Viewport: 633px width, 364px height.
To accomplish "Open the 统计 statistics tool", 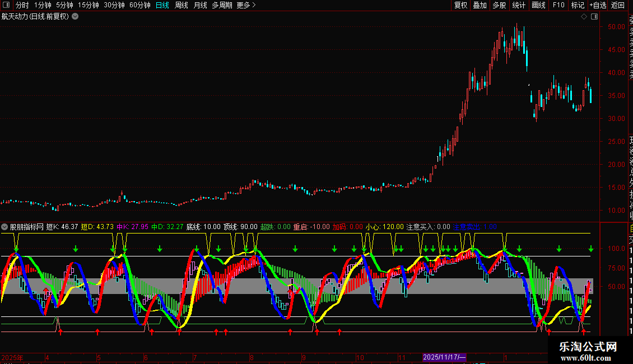I will point(519,5).
